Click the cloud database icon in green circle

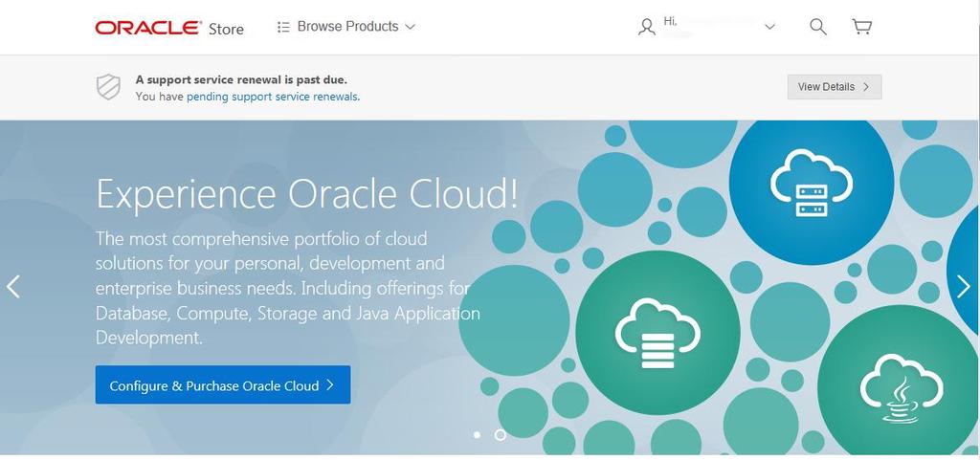click(657, 333)
